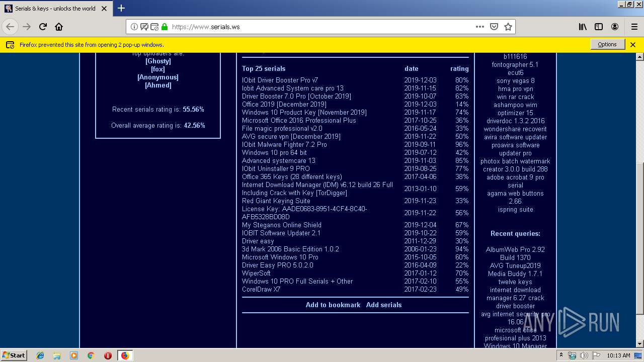The height and width of the screenshot is (362, 644).
Task: Open Windows Start menu
Action: [x=14, y=355]
